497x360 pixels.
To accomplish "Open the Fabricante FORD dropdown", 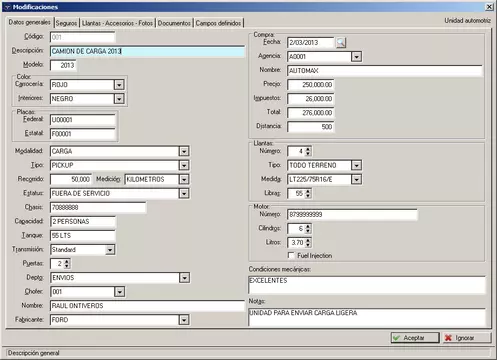I will 184,320.
